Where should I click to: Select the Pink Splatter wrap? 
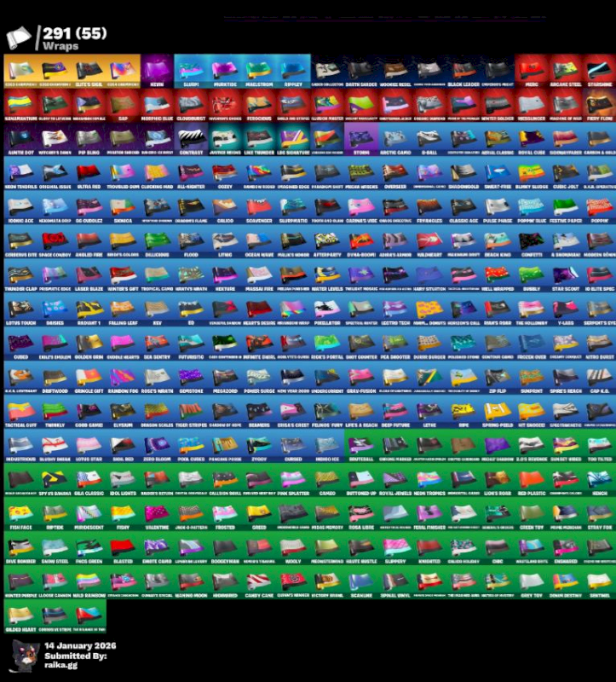pos(293,480)
